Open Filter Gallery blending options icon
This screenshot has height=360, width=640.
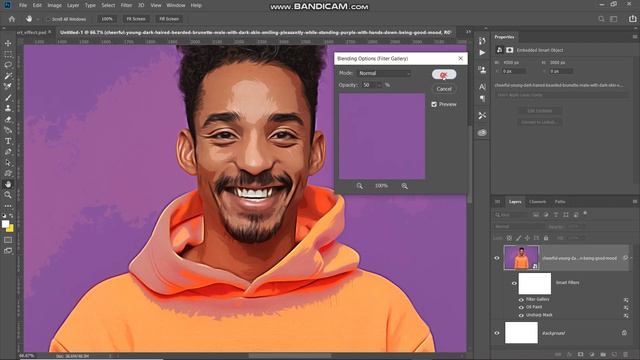click(x=626, y=300)
